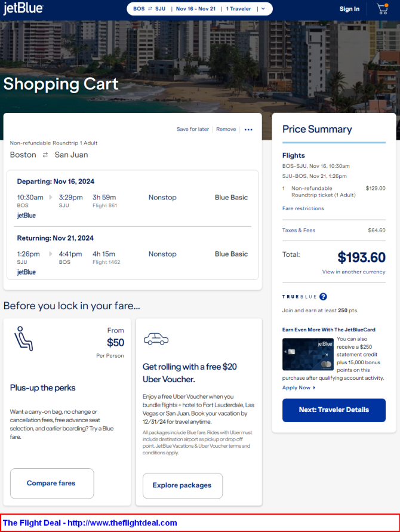The height and width of the screenshot is (532, 400).
Task: Click the car icon in Uber card
Action: pyautogui.click(x=156, y=339)
